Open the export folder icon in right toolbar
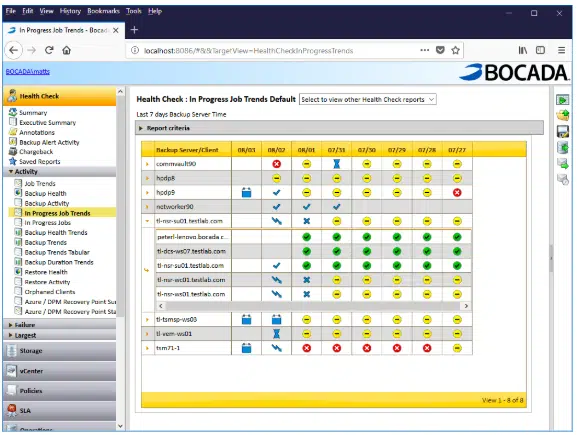 pyautogui.click(x=563, y=116)
